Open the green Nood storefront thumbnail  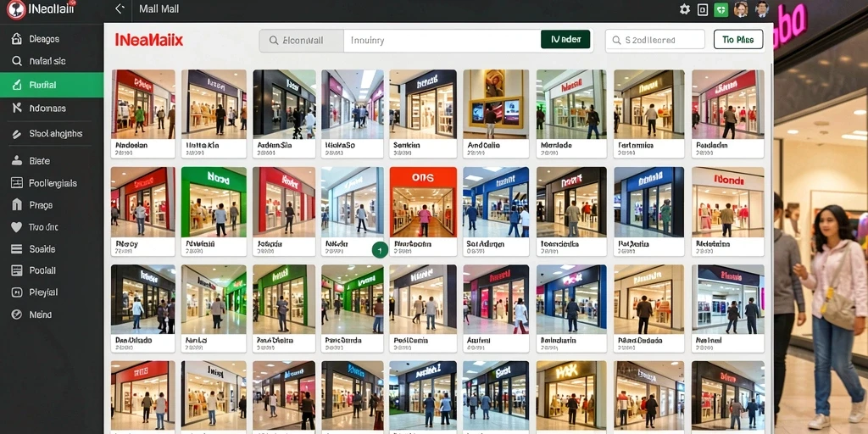[214, 211]
